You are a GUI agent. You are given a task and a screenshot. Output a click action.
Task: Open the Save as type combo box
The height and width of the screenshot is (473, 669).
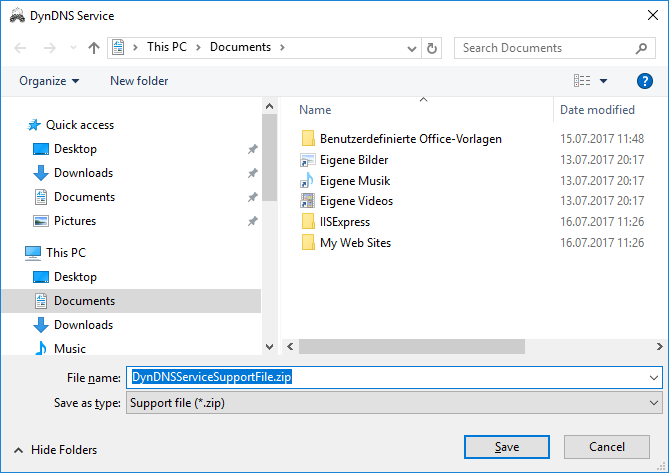394,403
